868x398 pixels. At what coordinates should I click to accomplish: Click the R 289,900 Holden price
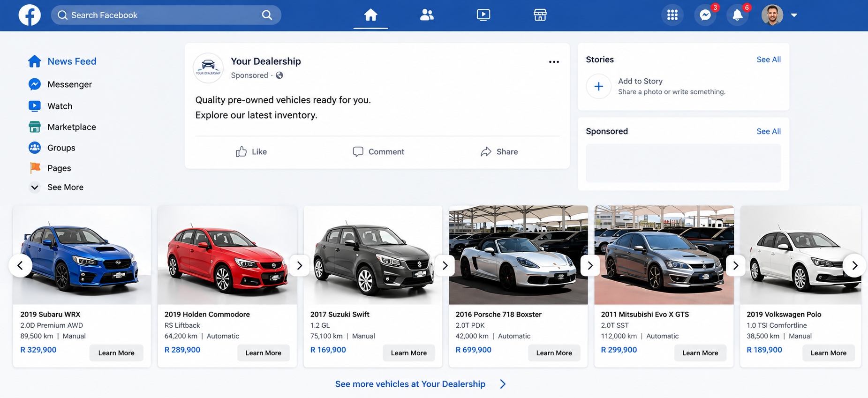(182, 350)
